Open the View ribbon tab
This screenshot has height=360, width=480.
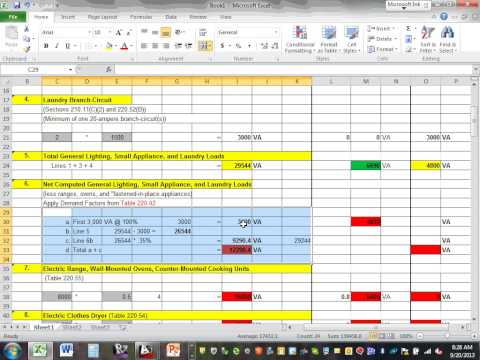coord(226,17)
